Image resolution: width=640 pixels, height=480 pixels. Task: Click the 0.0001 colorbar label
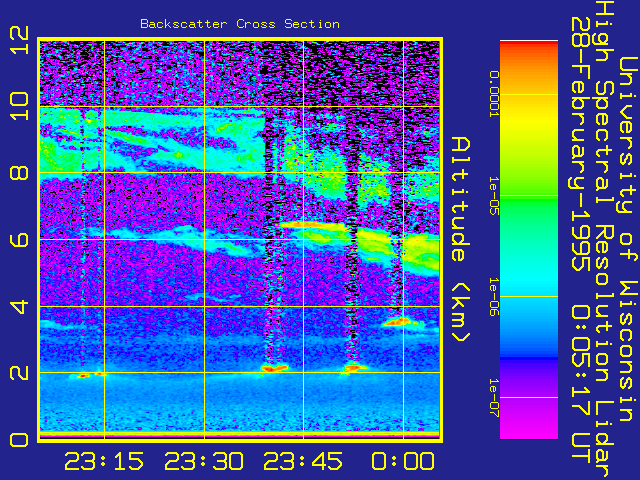[494, 94]
